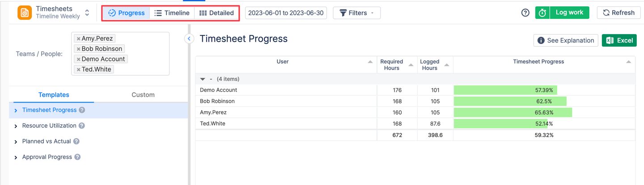The image size is (644, 185).
Task: Collapse the 4 items group row
Action: pyautogui.click(x=203, y=79)
